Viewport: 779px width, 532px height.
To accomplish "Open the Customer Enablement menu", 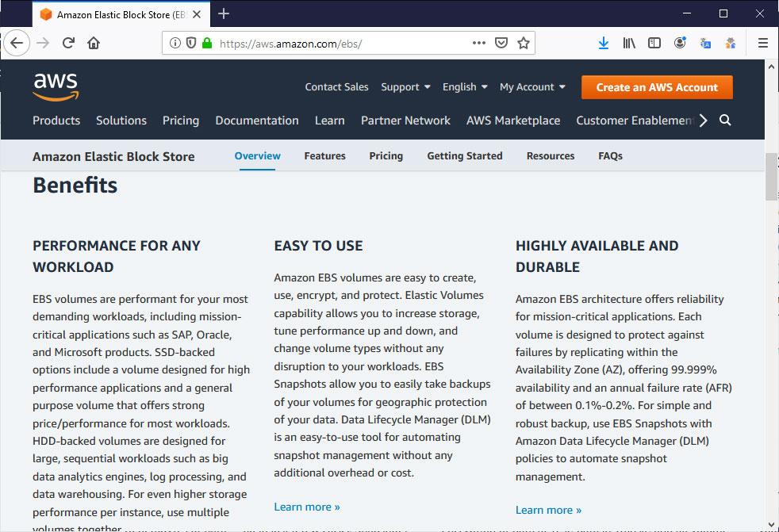I will [x=635, y=121].
